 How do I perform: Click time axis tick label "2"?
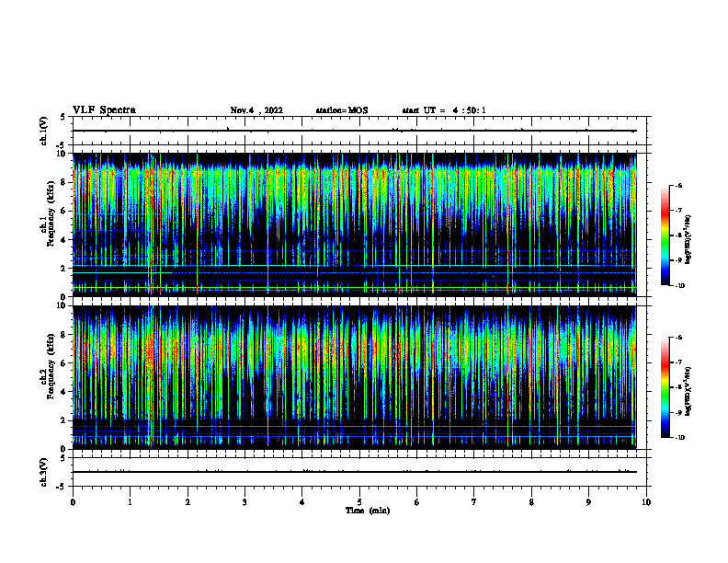click(188, 502)
